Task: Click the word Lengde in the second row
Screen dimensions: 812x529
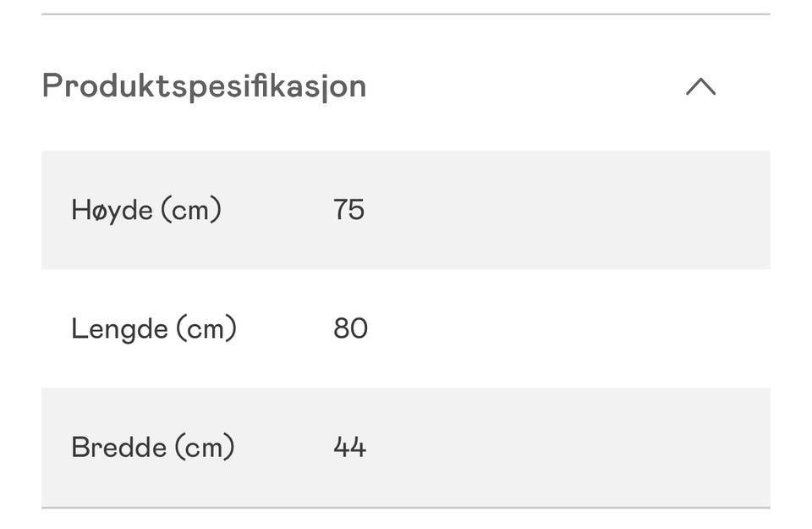Action: pos(119,329)
